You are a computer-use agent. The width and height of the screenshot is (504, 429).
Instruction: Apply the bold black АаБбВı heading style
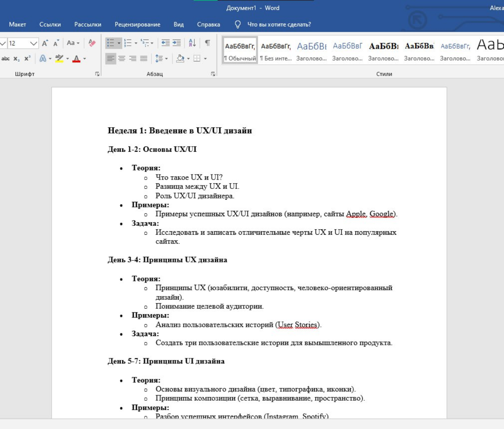tap(383, 50)
